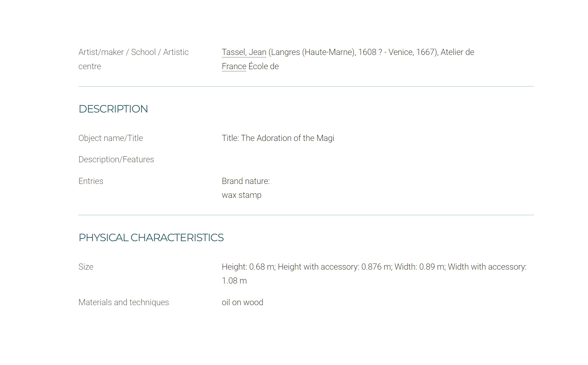
Task: Click the École de text
Action: click(263, 66)
